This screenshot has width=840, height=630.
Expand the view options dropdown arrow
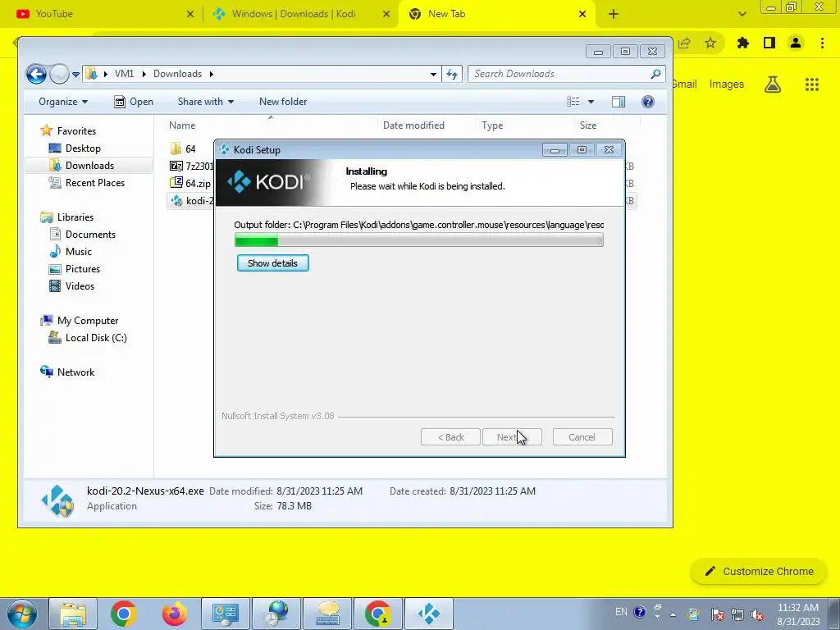point(591,102)
